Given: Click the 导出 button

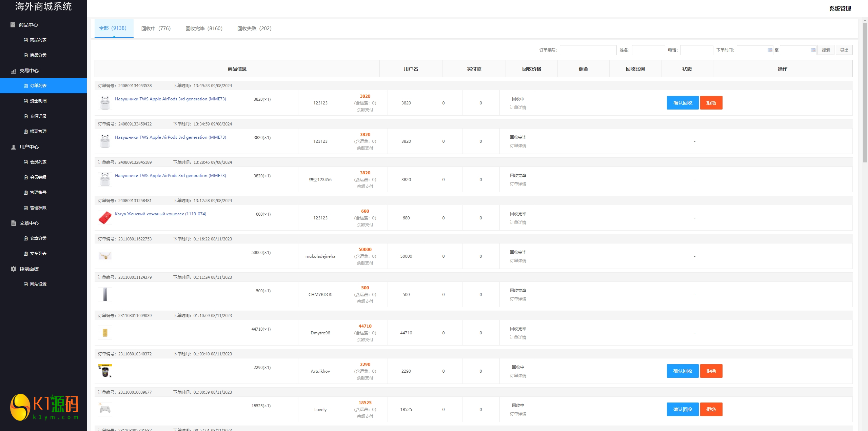Looking at the screenshot, I should pyautogui.click(x=844, y=50).
